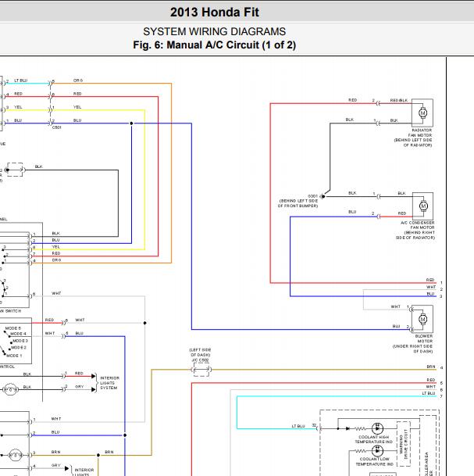474x476 pixels.
Task: Click '(BEHIND LEFT SIDE OF FRONT BUMPER)' note
Action: click(x=298, y=203)
